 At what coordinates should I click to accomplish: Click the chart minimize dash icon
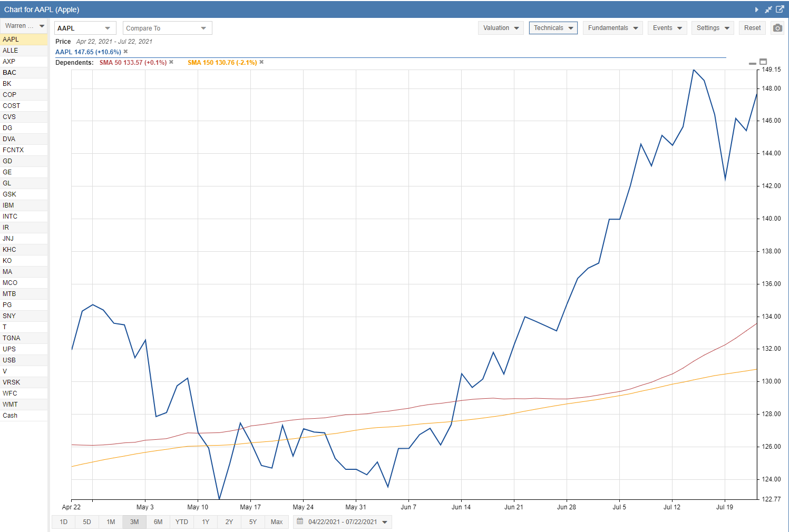click(753, 63)
